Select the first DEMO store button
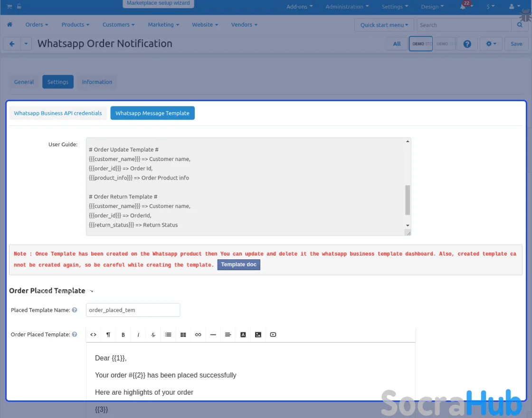532x418 pixels. [x=421, y=44]
